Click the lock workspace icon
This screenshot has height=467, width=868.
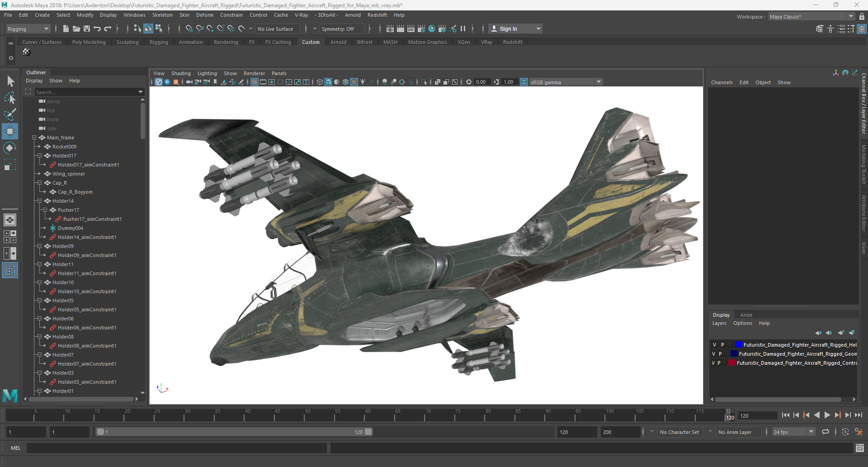point(862,16)
